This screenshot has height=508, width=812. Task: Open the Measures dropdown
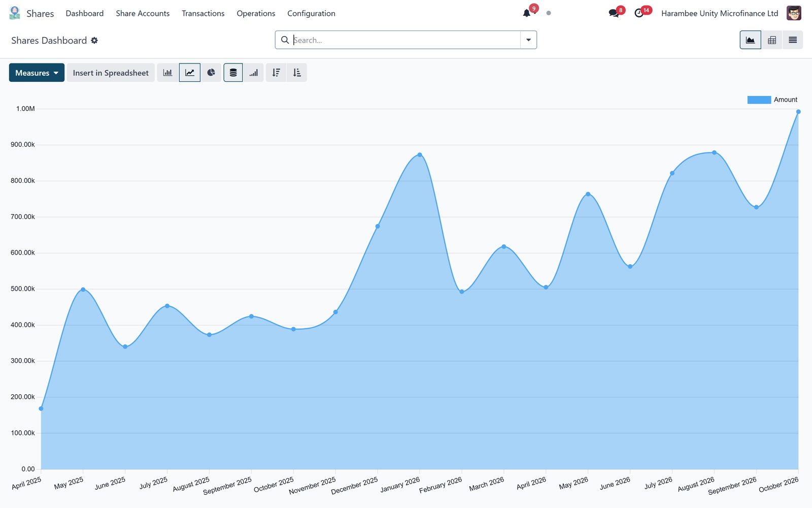click(37, 73)
